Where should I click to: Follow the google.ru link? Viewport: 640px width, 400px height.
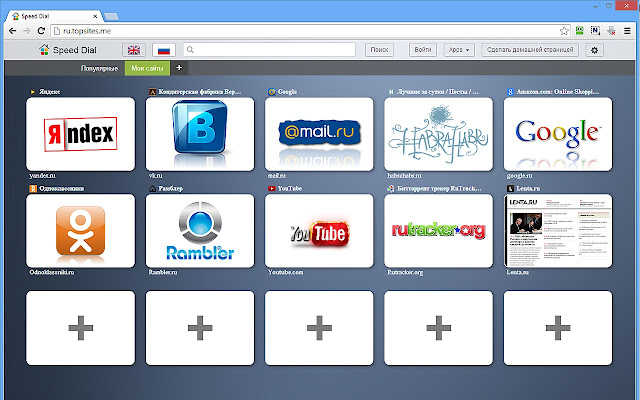pyautogui.click(x=519, y=176)
